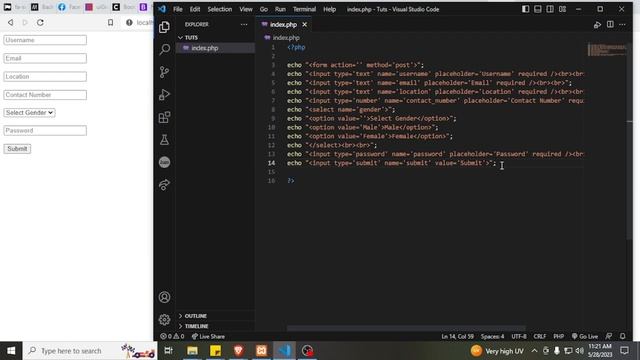
Task: Open editor More Actions ellipsis
Action: 622,24
